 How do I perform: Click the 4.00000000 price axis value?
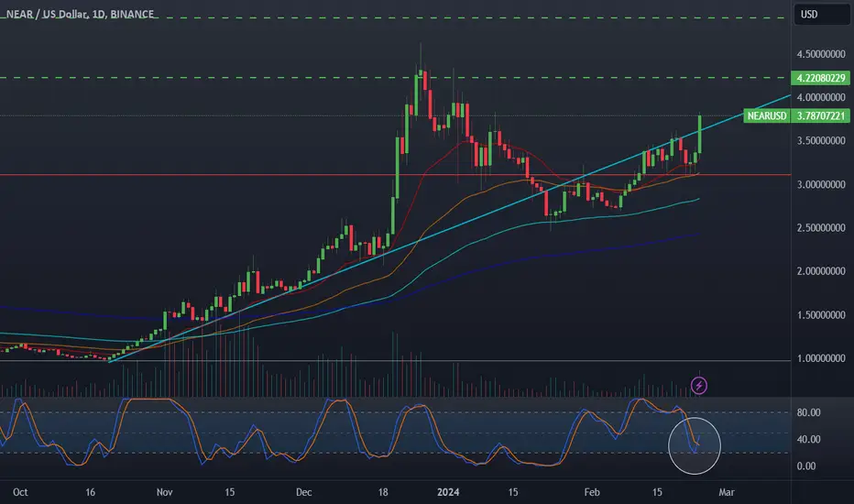pos(821,97)
